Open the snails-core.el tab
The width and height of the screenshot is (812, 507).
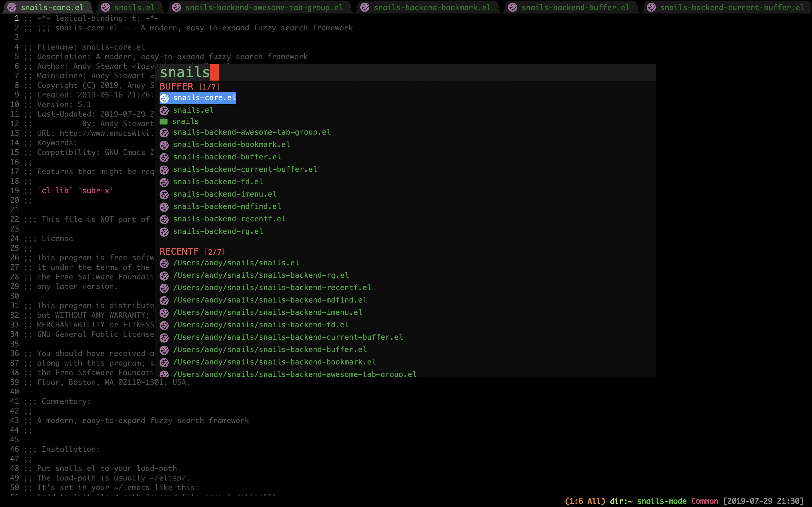point(52,7)
